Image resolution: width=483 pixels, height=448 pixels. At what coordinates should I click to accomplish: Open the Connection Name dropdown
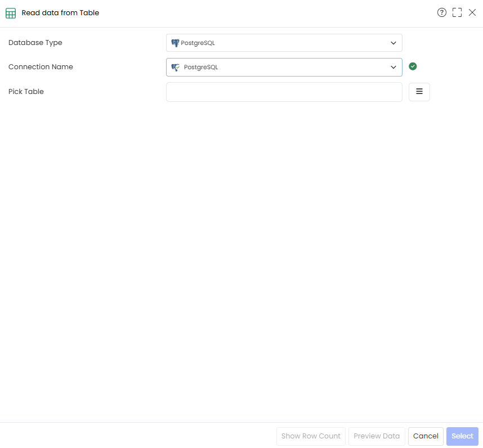pyautogui.click(x=284, y=67)
